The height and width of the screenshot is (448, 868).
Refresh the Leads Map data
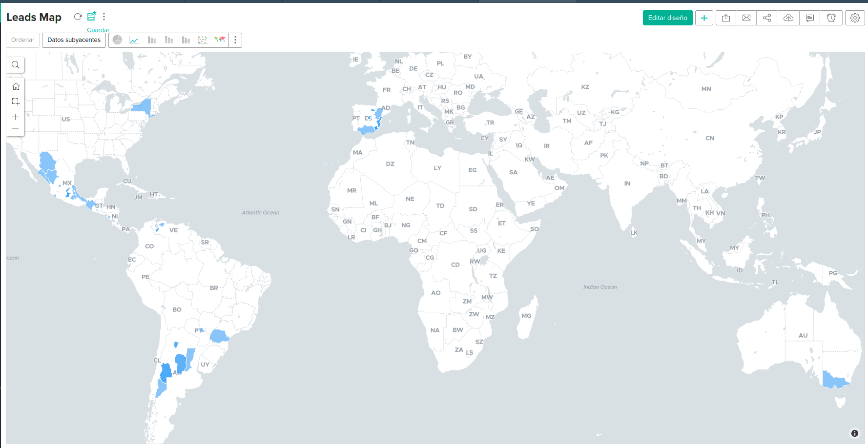78,16
